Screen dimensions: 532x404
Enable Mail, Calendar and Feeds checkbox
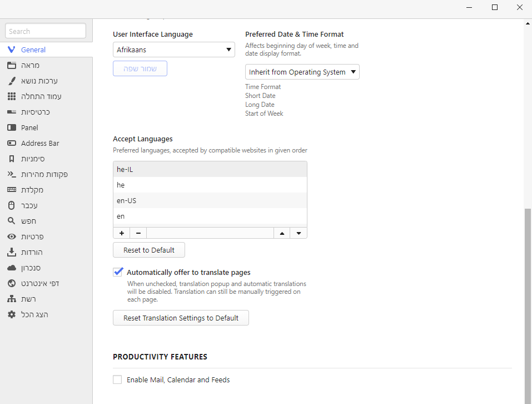coord(117,380)
